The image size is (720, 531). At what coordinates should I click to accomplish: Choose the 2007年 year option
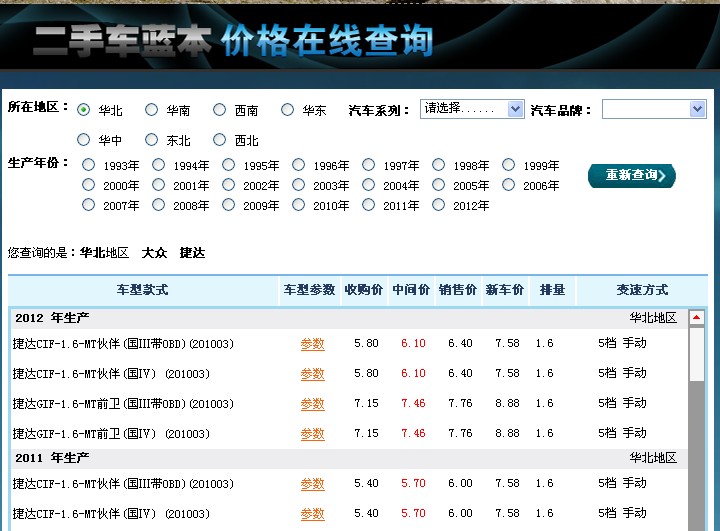pyautogui.click(x=88, y=205)
